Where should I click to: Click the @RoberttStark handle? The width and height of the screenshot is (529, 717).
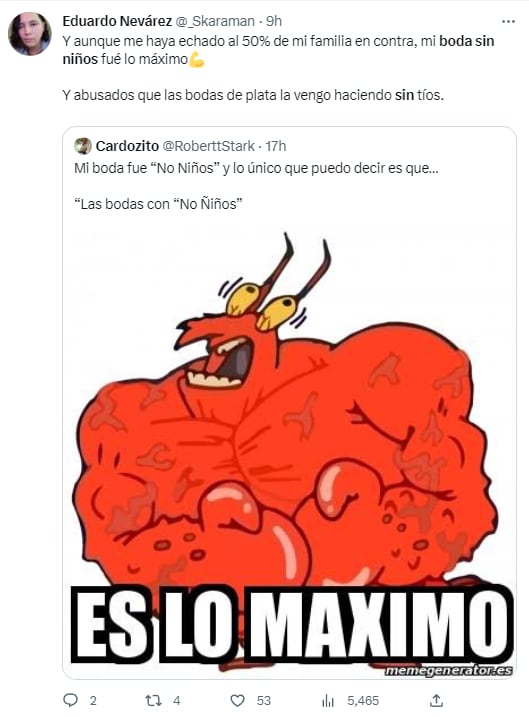point(208,146)
